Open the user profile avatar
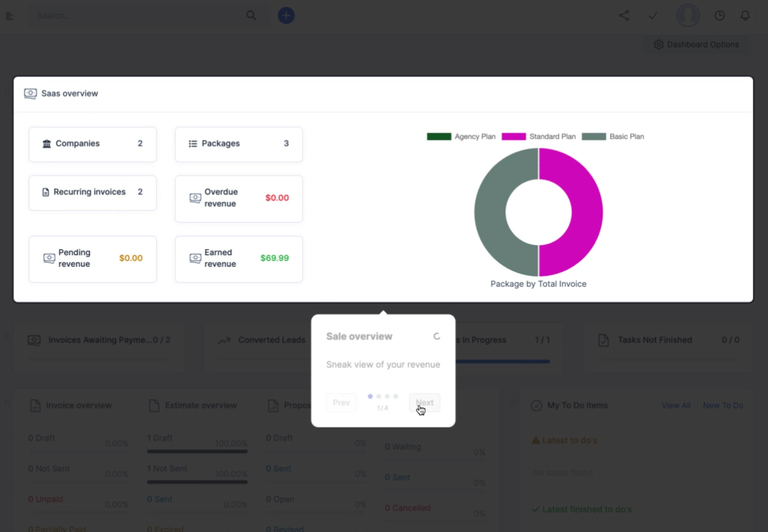Viewport: 768px width, 532px height. [x=688, y=15]
